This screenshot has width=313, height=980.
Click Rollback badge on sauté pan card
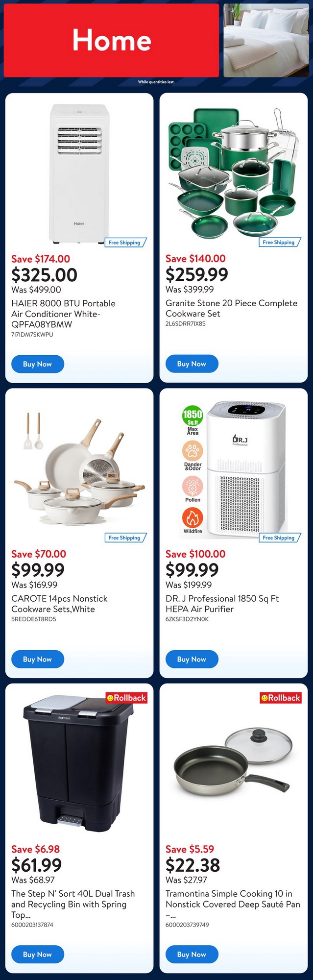281,698
